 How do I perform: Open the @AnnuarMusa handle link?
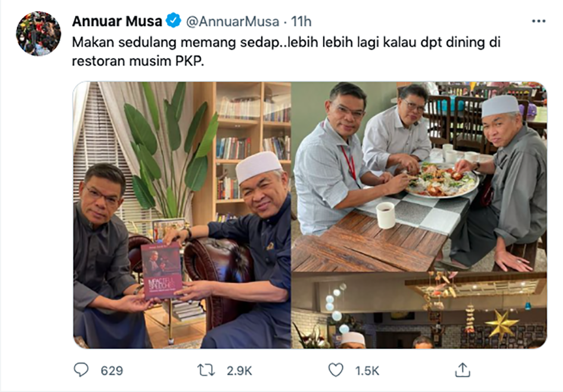click(x=232, y=21)
